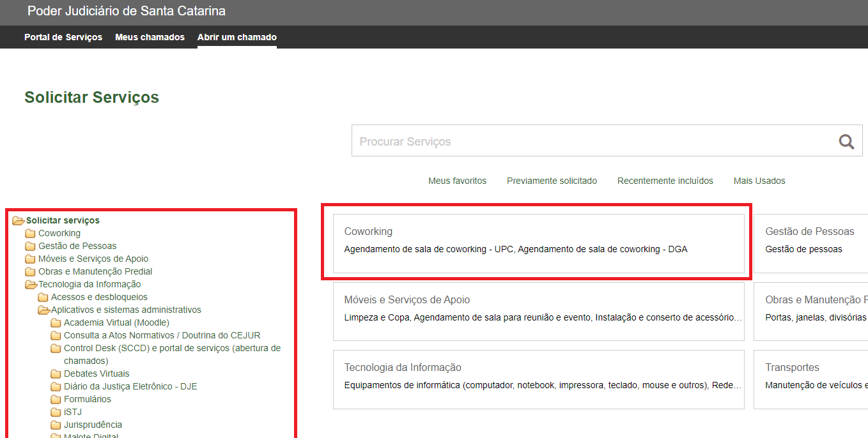
Task: Open the Portal de Serviços tab
Action: pyautogui.click(x=63, y=37)
